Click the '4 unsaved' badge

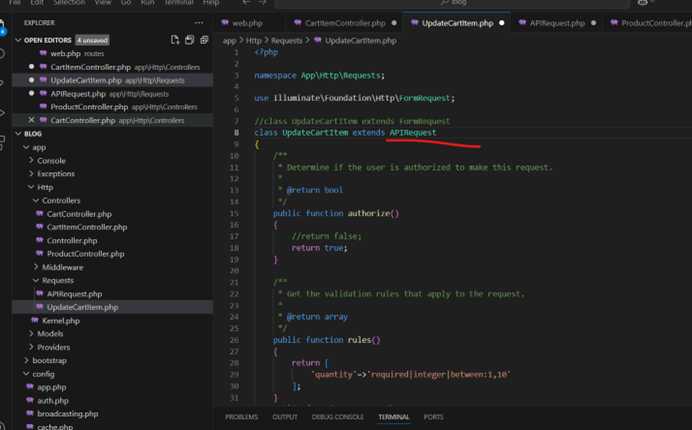pyautogui.click(x=92, y=40)
